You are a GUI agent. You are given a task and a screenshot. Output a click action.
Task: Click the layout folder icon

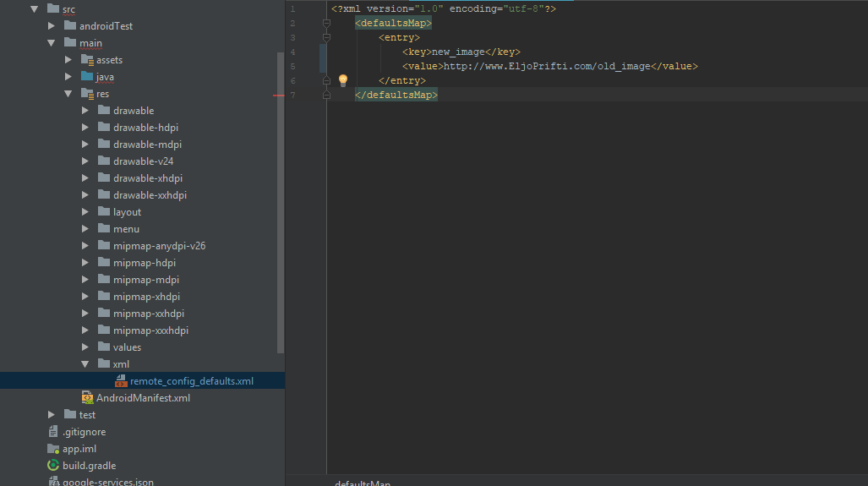click(104, 211)
